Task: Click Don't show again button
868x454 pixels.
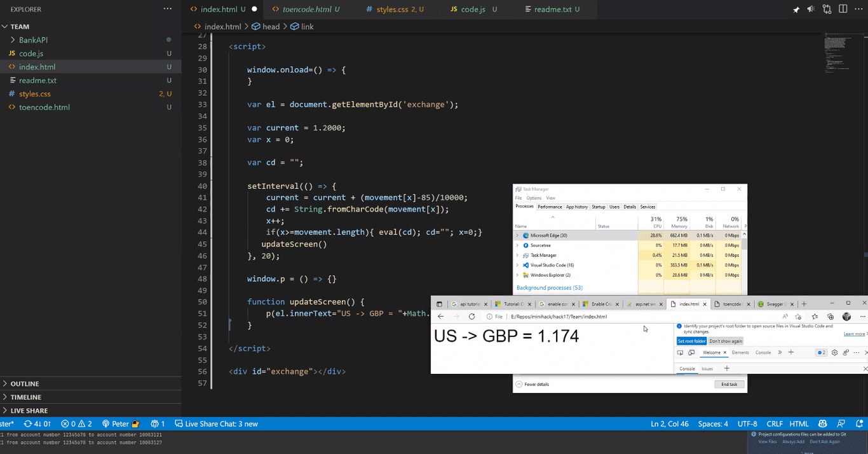Action: 726,341
